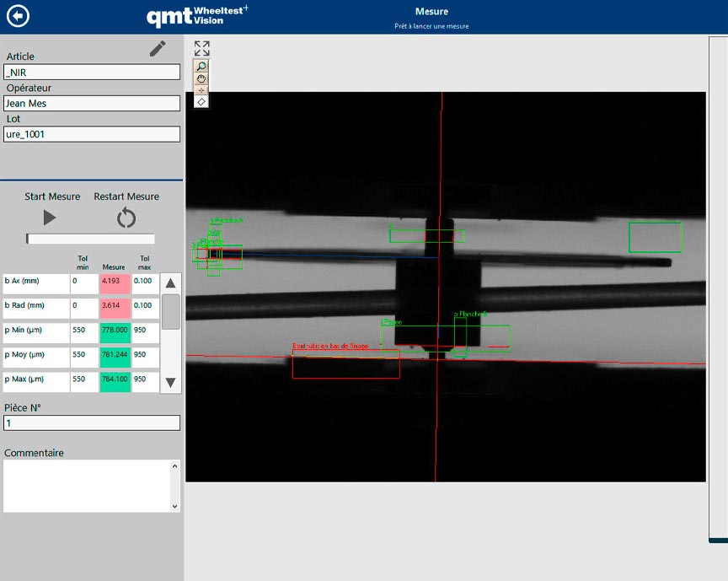Select the magnifier zoom tool

click(201, 67)
